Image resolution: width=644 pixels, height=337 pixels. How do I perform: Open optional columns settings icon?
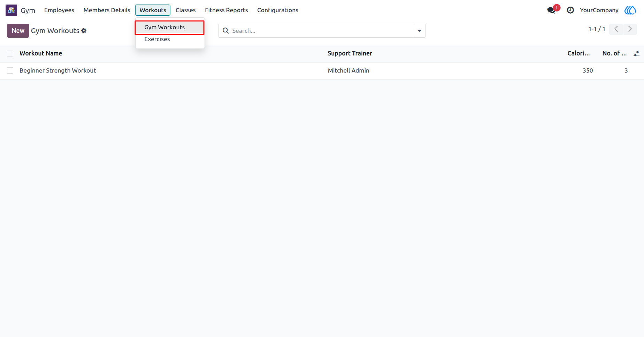636,53
